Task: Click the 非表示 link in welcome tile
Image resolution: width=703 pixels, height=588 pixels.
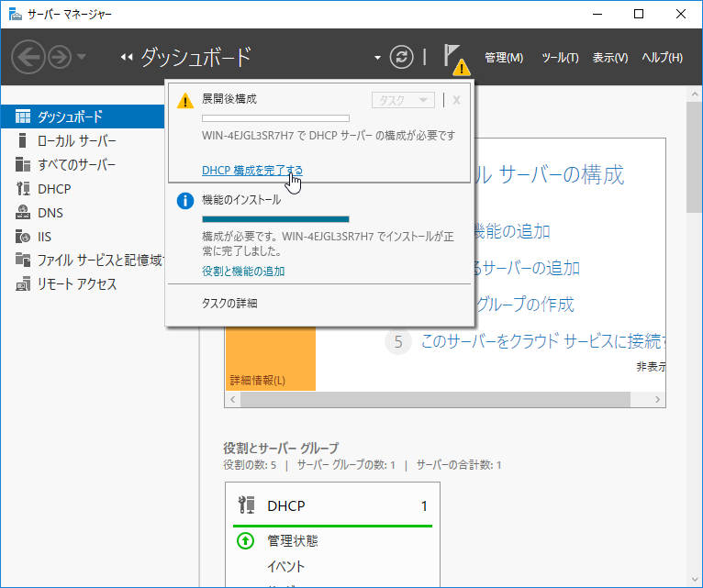Action: [651, 367]
